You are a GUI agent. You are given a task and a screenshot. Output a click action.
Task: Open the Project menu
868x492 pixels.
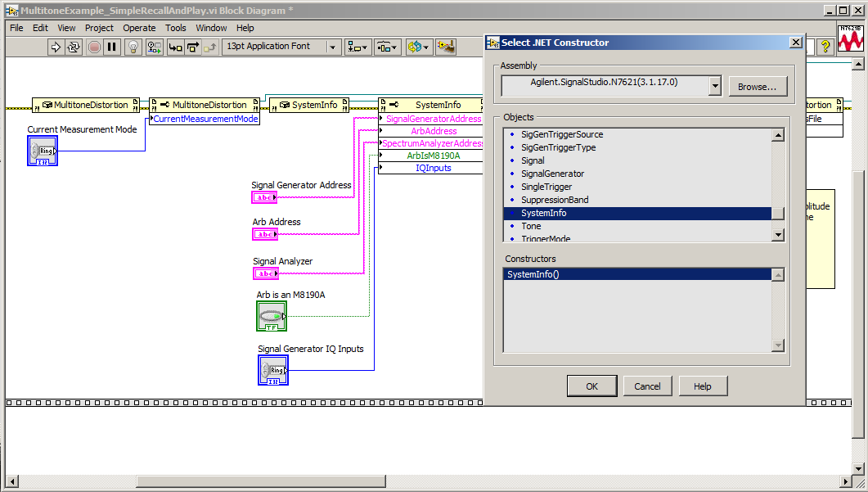[99, 28]
